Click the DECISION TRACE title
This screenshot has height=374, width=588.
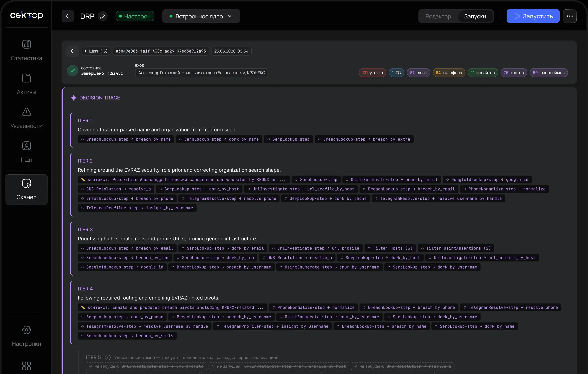[x=100, y=98]
